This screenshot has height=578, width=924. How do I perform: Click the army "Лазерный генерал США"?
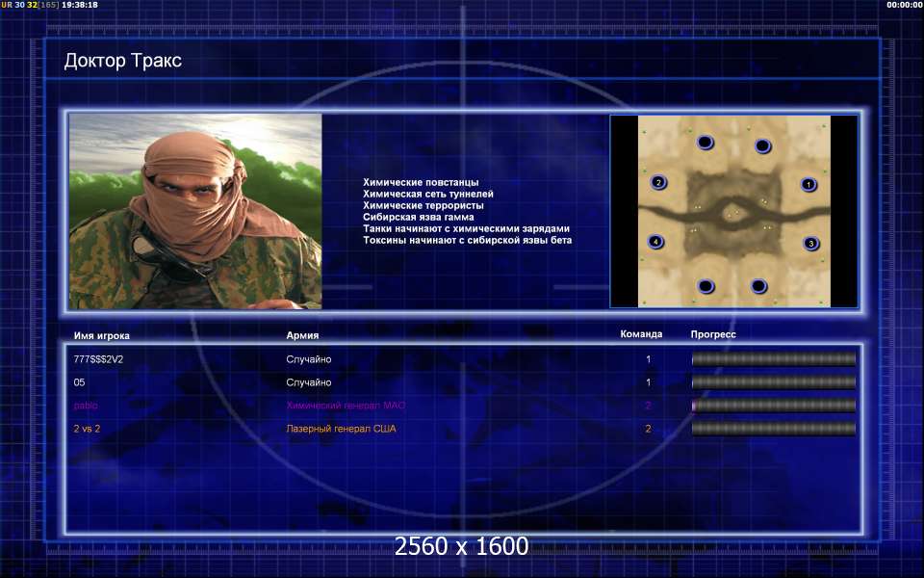pyautogui.click(x=341, y=429)
